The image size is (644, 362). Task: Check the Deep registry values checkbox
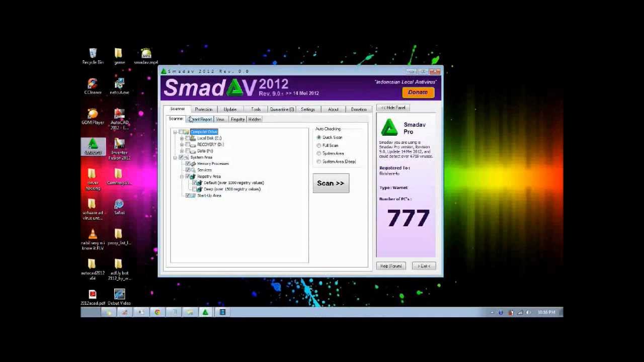click(x=194, y=189)
